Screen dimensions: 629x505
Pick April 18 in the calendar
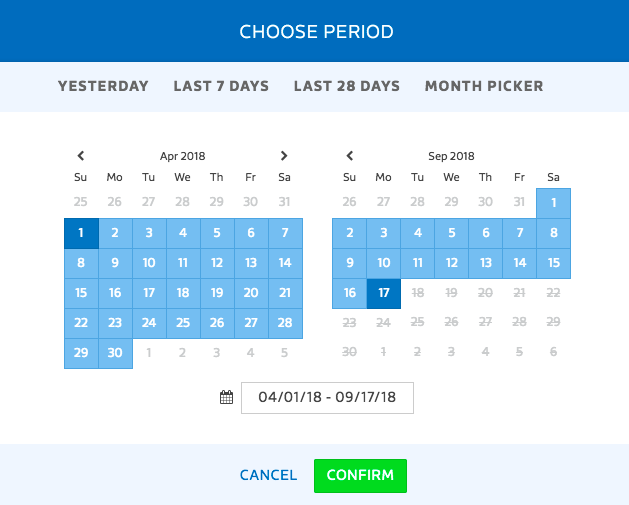[x=183, y=293]
